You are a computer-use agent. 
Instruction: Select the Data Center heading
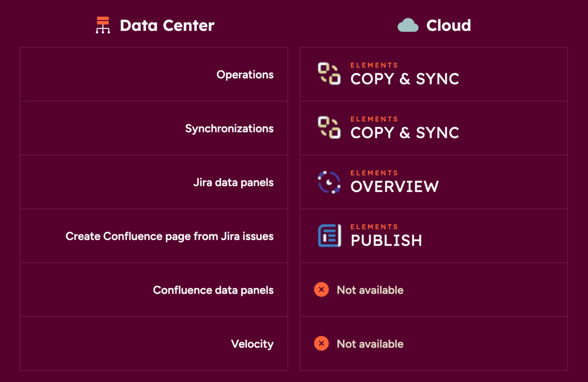click(x=167, y=25)
